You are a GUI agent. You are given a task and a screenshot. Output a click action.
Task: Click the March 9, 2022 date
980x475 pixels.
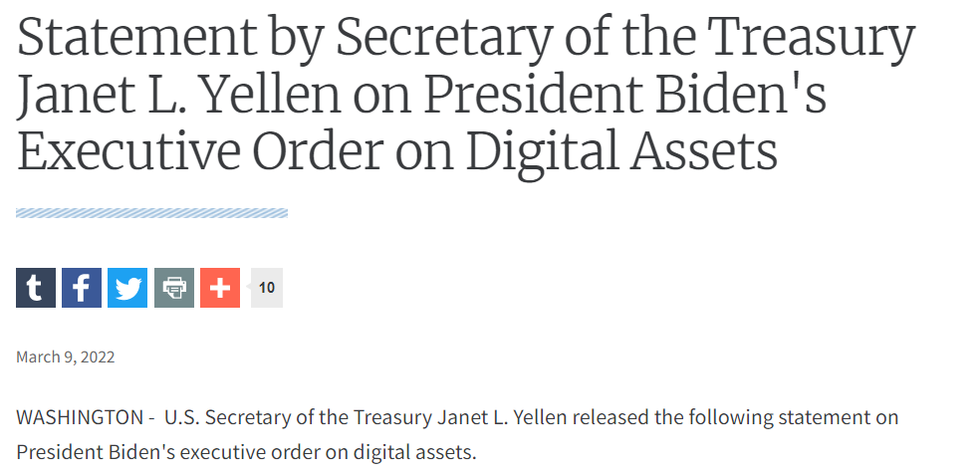click(66, 356)
